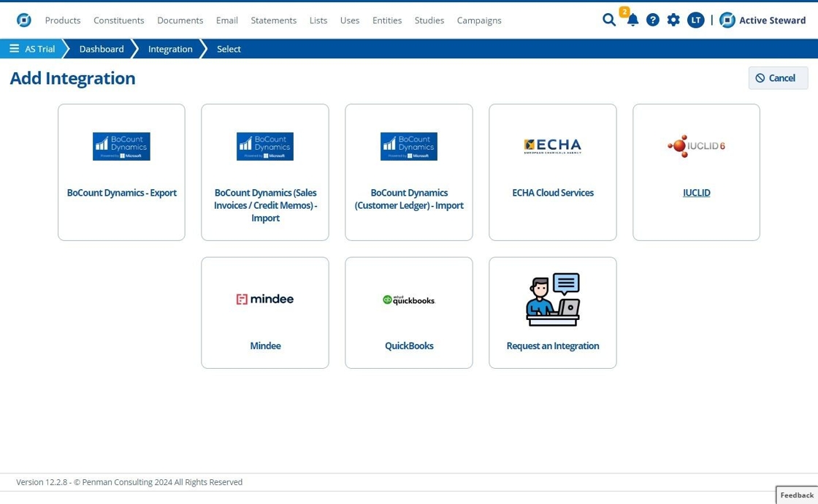Click the Active Steward brand logo at top-right
This screenshot has width=818, height=504.
pos(727,20)
